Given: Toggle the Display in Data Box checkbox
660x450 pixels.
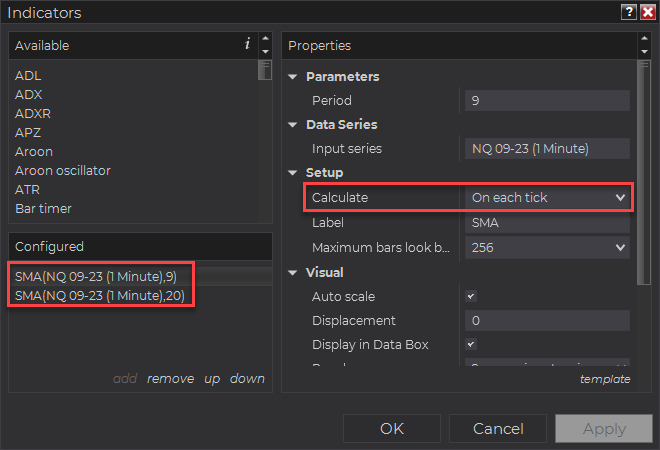Looking at the screenshot, I should (471, 345).
